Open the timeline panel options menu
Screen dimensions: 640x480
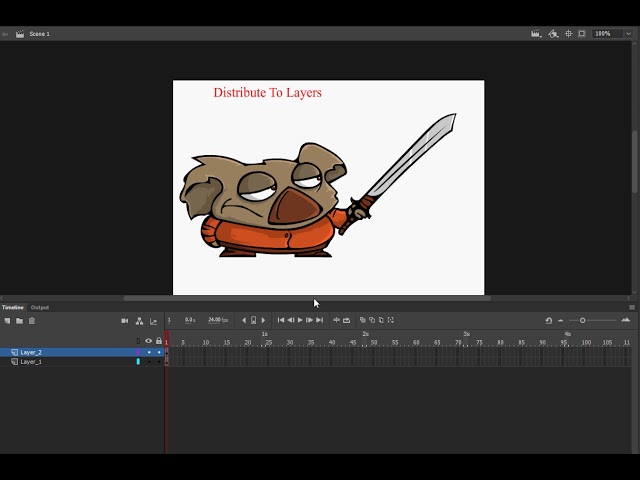click(632, 307)
